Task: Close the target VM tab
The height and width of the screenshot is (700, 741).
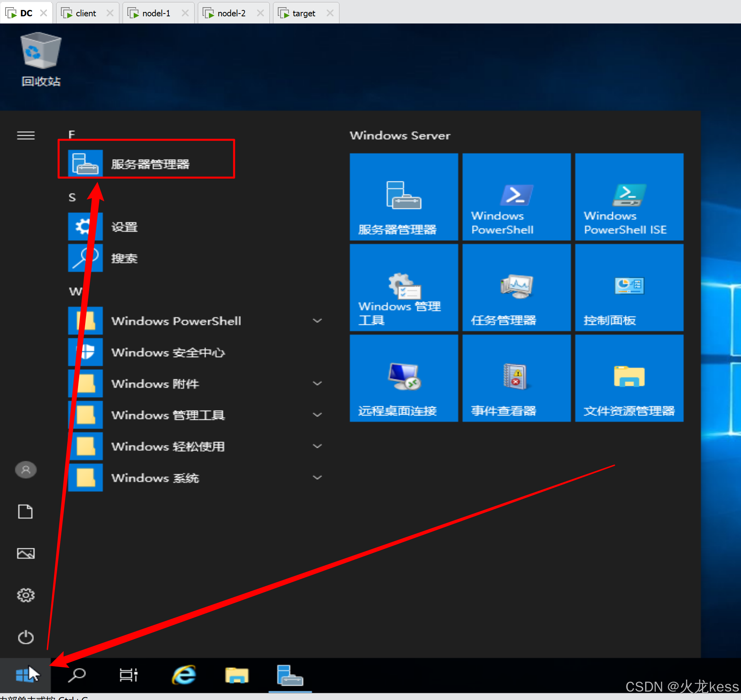Action: coord(330,13)
